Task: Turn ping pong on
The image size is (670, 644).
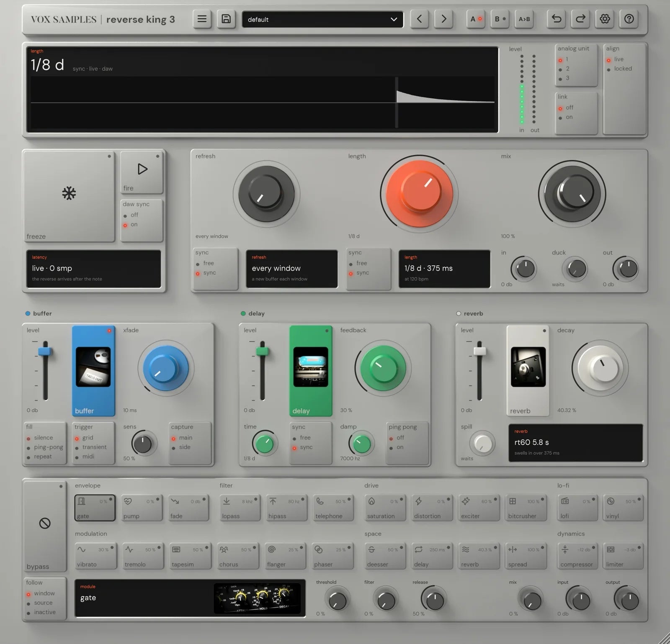Action: coord(396,447)
